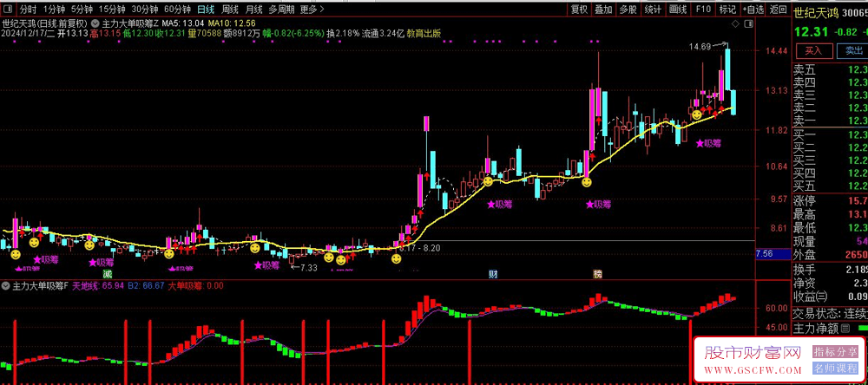Switch to 月线 monthly chart
This screenshot has width=868, height=385.
pyautogui.click(x=253, y=10)
